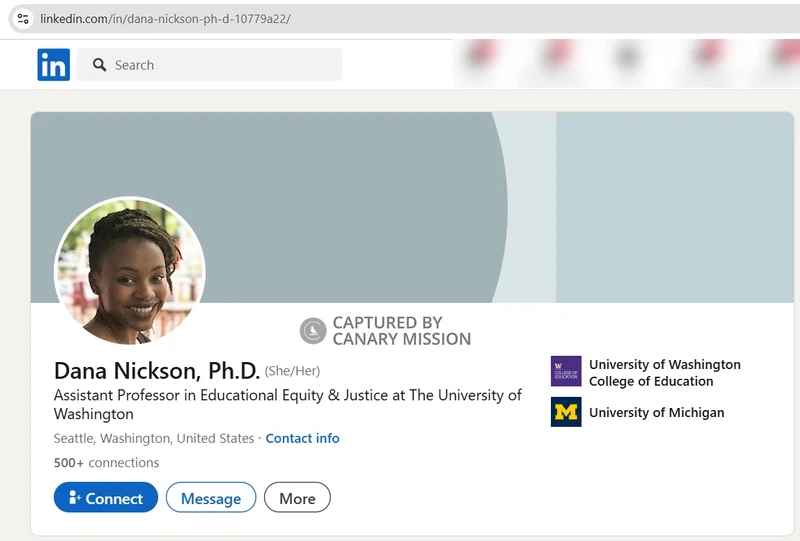This screenshot has height=541, width=800.
Task: Open the More options button
Action: tap(297, 498)
